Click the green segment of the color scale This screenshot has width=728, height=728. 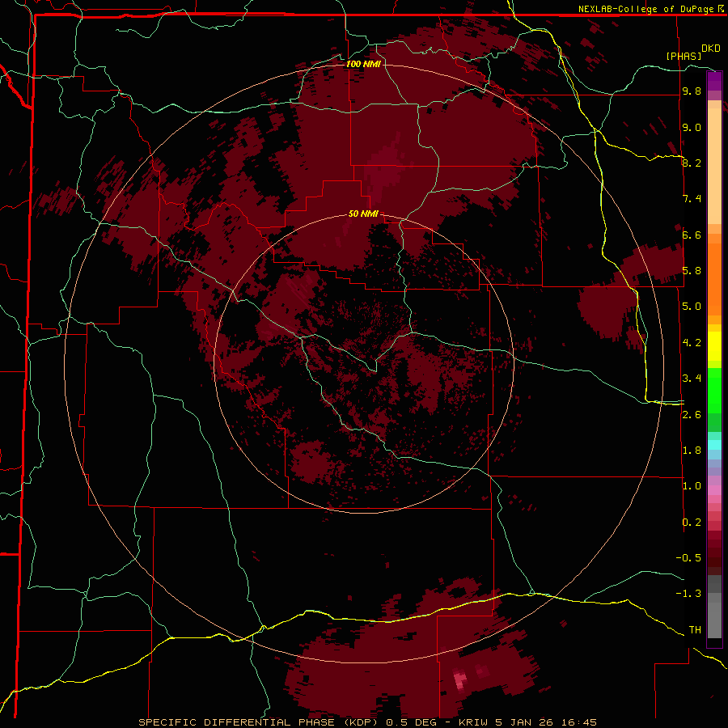point(714,400)
